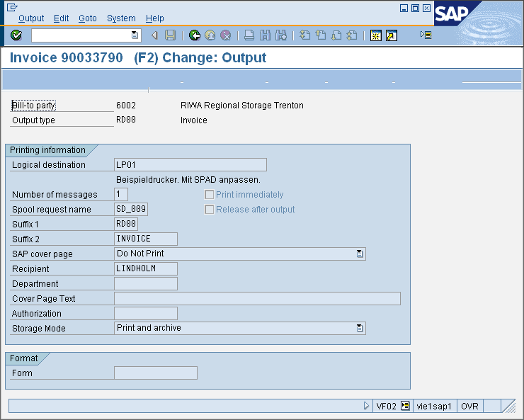This screenshot has height=420, width=524.
Task: Open the System menu
Action: pyautogui.click(x=121, y=18)
